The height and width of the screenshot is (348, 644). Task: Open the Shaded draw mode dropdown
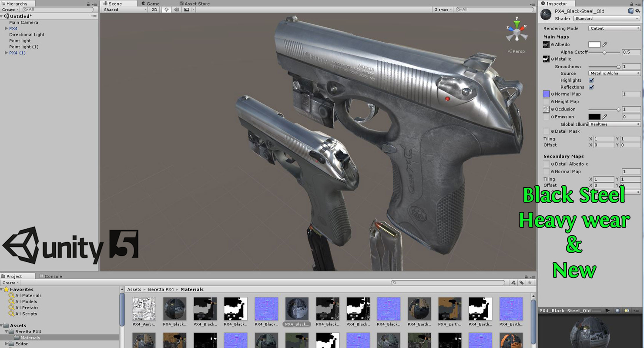pos(123,9)
